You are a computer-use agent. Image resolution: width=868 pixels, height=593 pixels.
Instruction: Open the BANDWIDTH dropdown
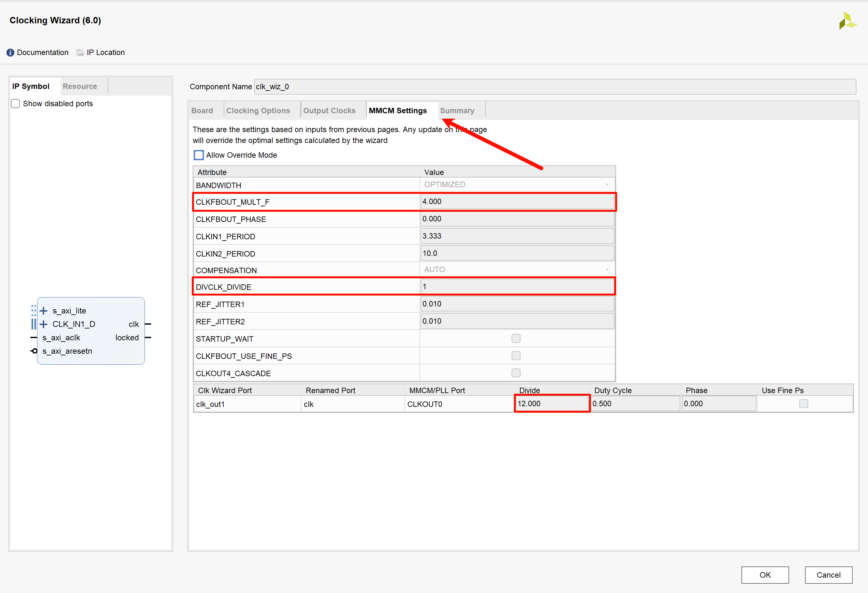pos(517,185)
